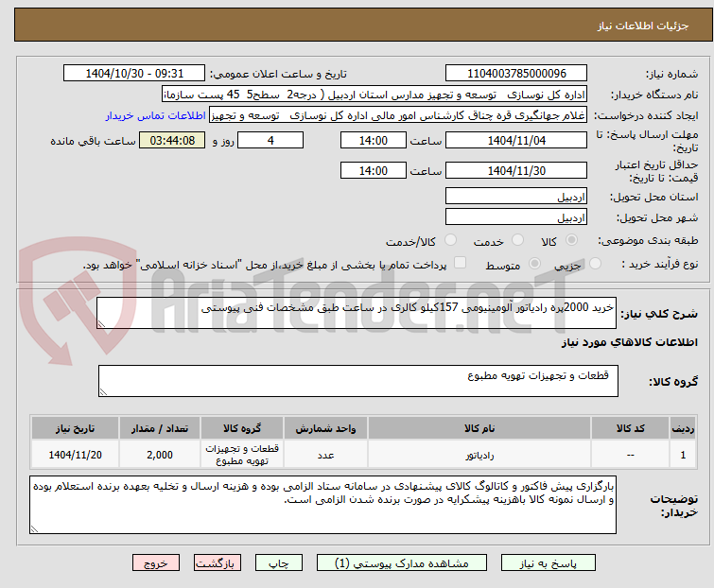This screenshot has width=714, height=588.
Task: Click the remaining days field showing 4
Action: tap(270, 140)
